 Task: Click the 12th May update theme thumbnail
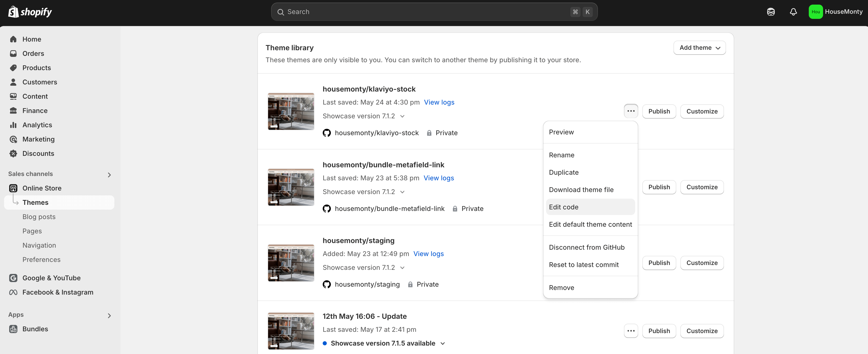click(x=290, y=330)
